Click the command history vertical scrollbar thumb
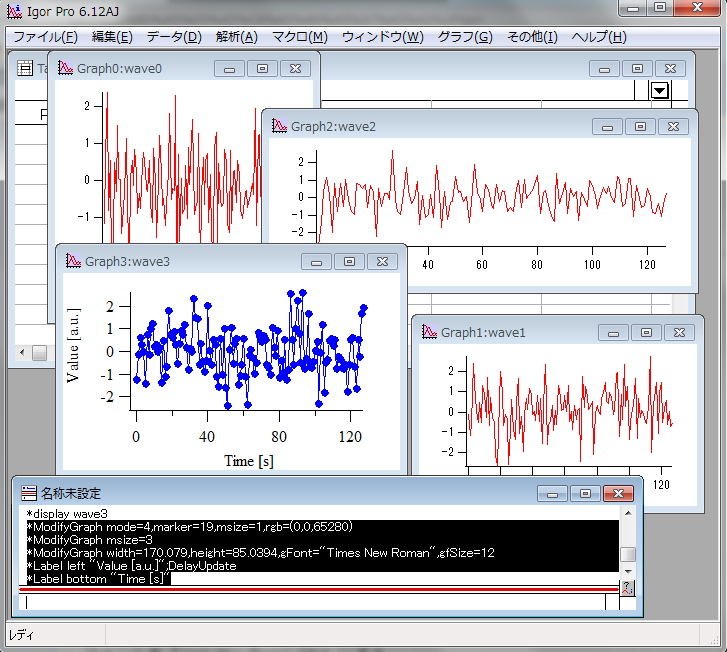The width and height of the screenshot is (727, 652). tap(627, 555)
